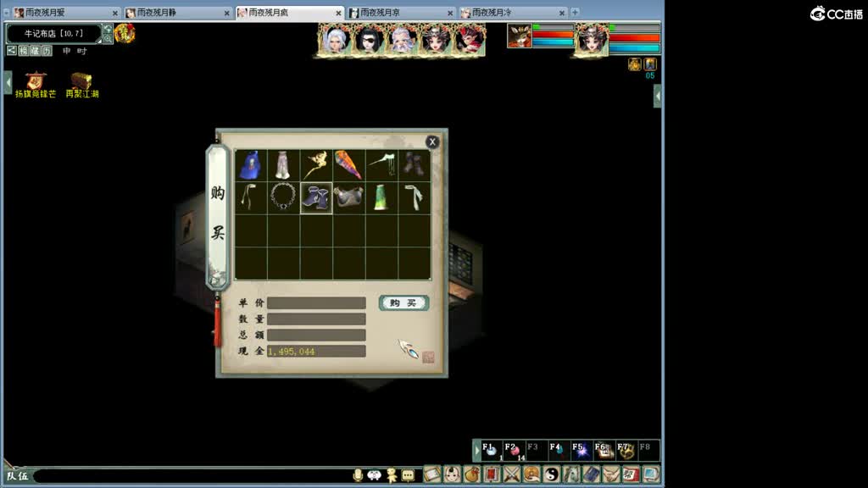Open the 再聚江湖 treasure chest icon
This screenshot has width=868, height=488.
pyautogui.click(x=82, y=86)
